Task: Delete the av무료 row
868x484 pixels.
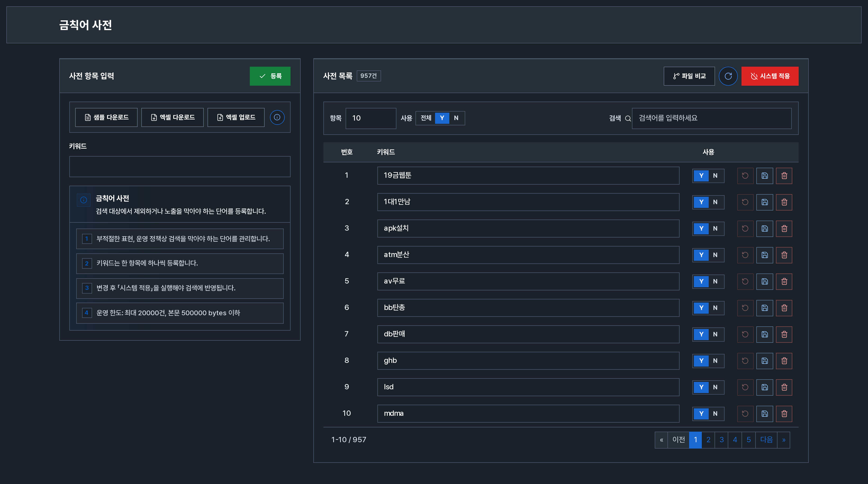Action: (784, 281)
